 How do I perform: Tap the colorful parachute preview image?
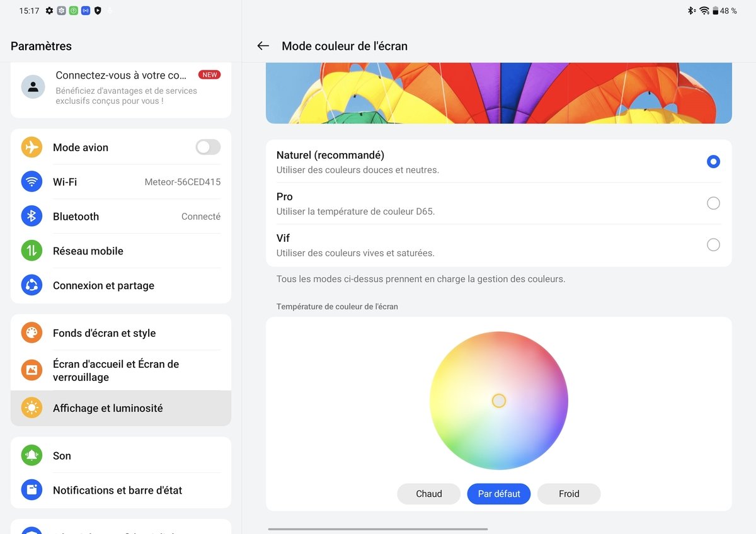[x=499, y=93]
